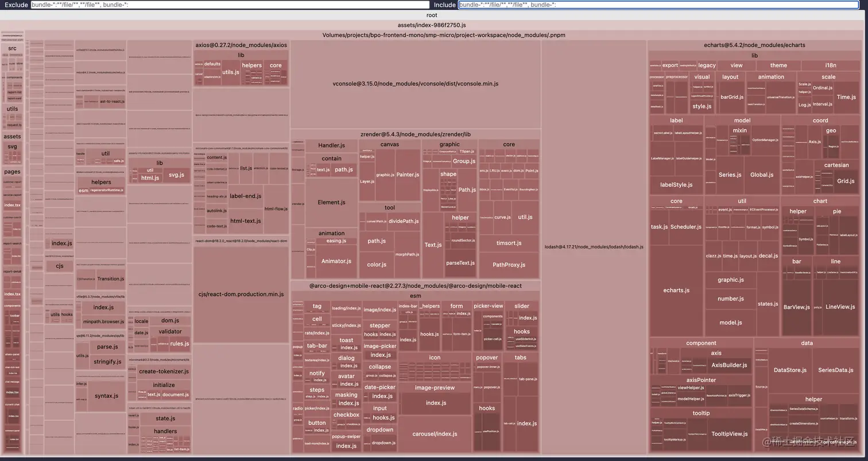Select the vconsole.min.js block

416,84
